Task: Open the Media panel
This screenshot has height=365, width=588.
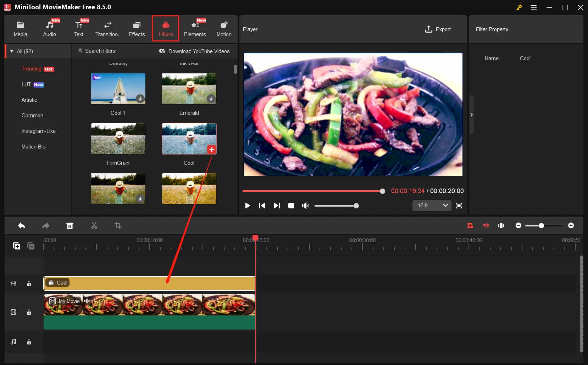Action: pyautogui.click(x=20, y=28)
